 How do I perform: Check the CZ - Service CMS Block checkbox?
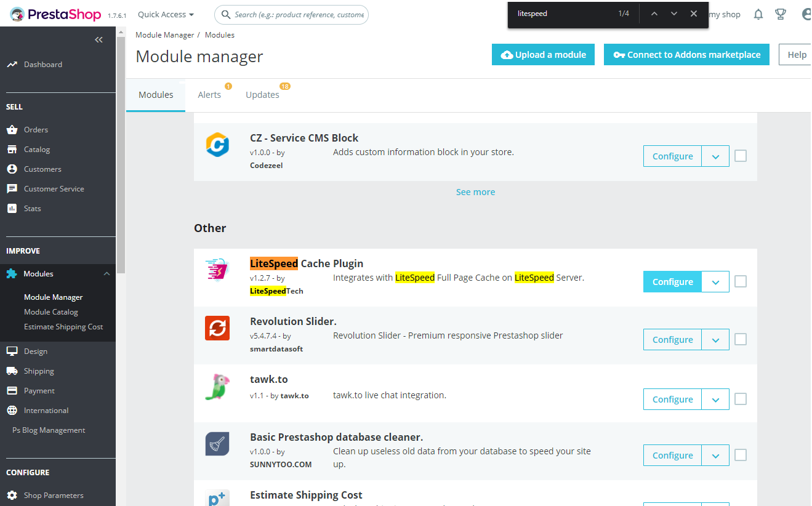[741, 156]
